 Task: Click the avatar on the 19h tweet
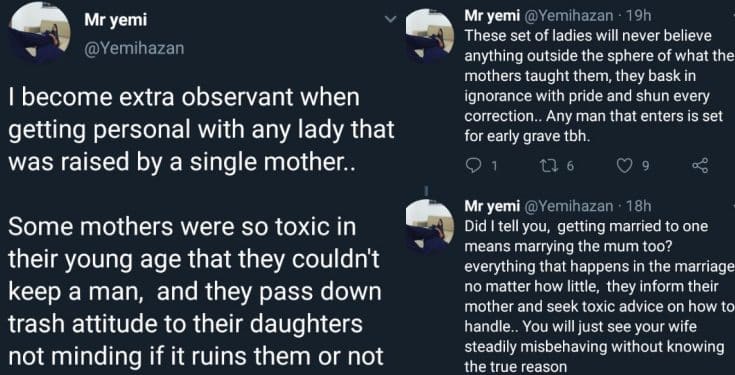coord(430,34)
